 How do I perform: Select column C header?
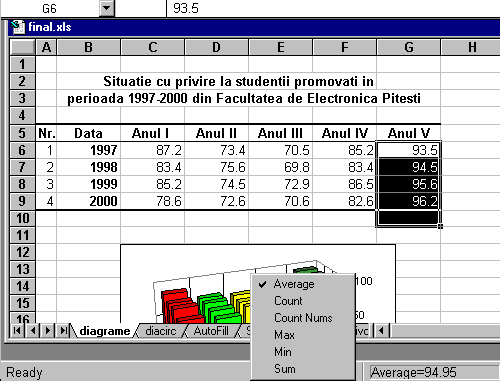point(152,47)
